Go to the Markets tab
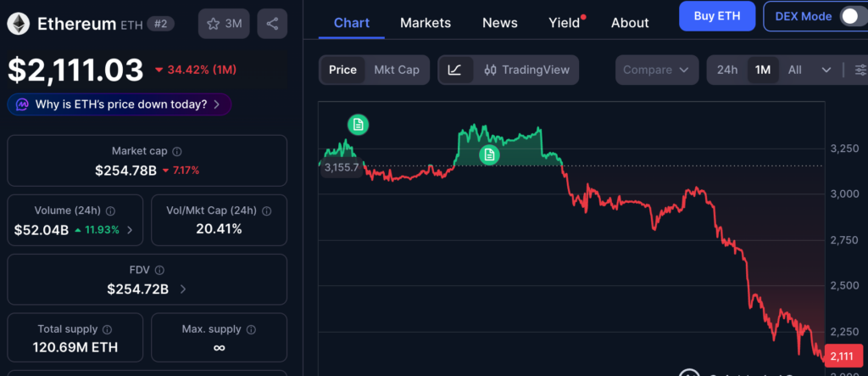 [426, 23]
